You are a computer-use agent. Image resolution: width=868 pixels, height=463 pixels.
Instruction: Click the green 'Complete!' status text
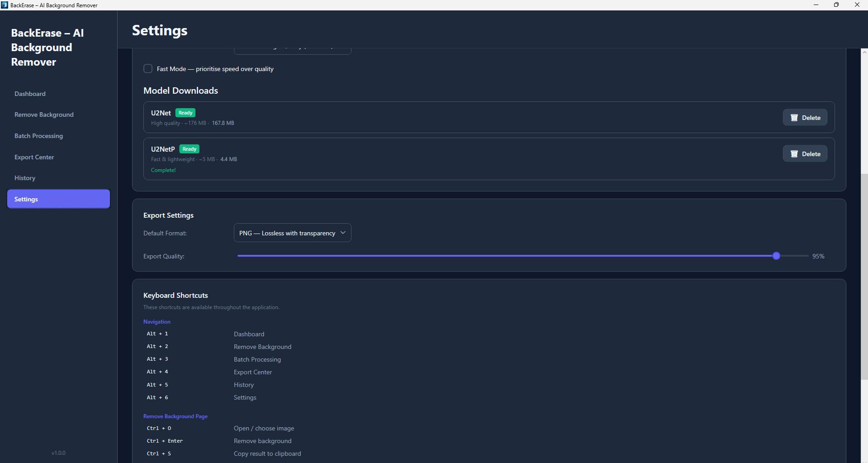163,170
